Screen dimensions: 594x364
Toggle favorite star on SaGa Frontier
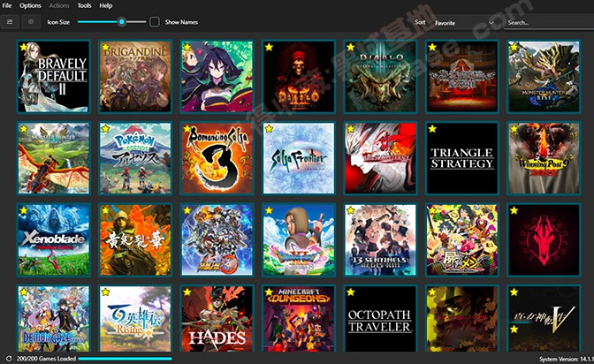point(269,129)
